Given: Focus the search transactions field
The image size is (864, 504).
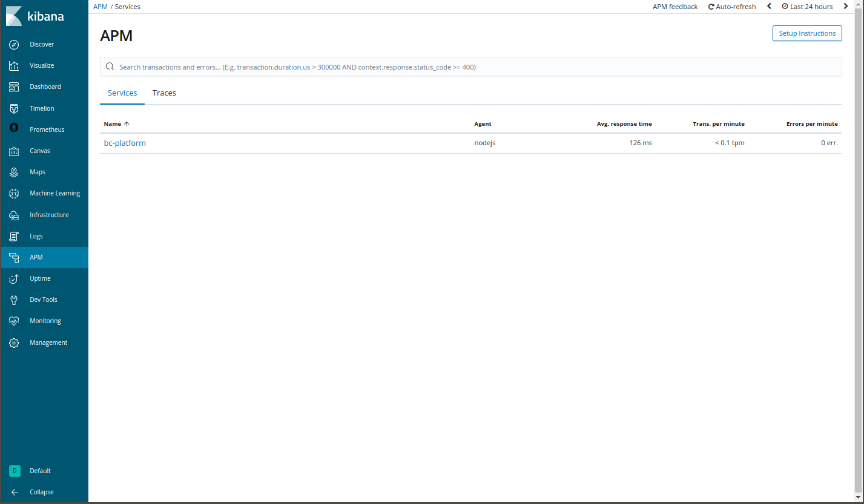Looking at the screenshot, I should click(470, 67).
